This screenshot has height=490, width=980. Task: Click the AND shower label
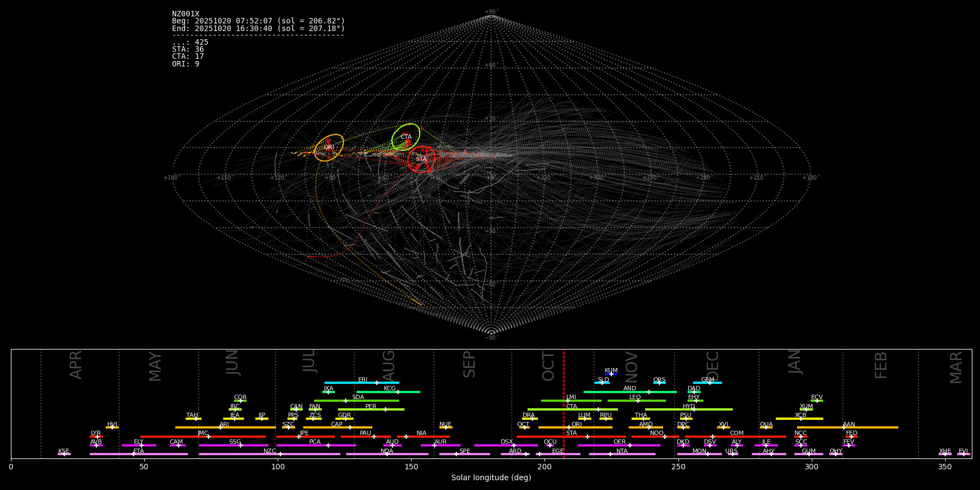click(x=630, y=389)
